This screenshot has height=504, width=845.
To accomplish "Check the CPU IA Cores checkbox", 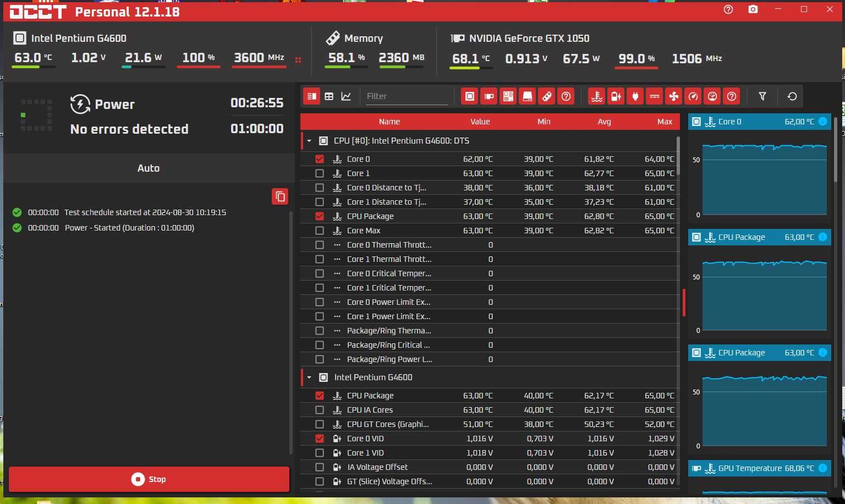I will (320, 410).
